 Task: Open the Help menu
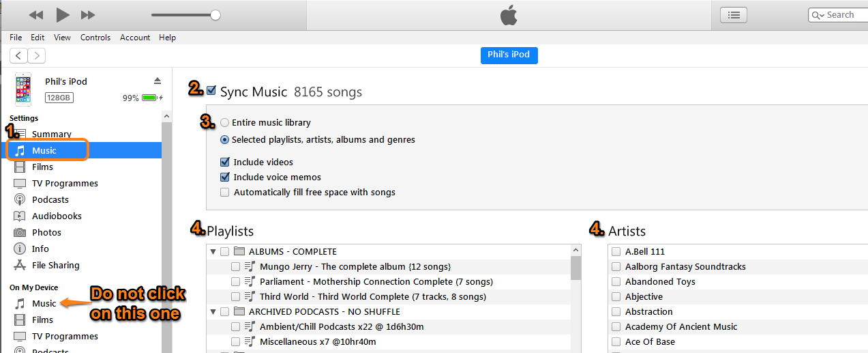167,38
